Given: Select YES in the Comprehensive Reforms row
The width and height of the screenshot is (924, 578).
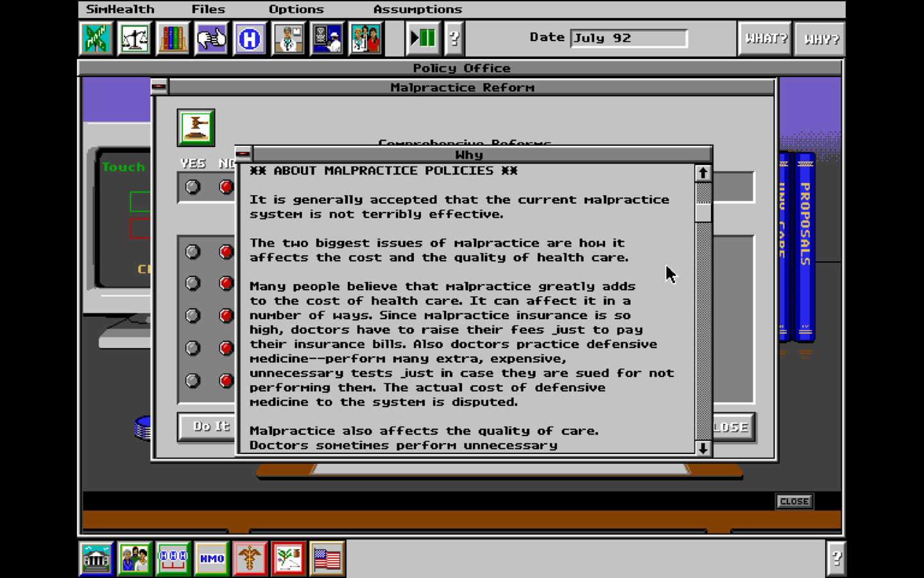Looking at the screenshot, I should 193,187.
